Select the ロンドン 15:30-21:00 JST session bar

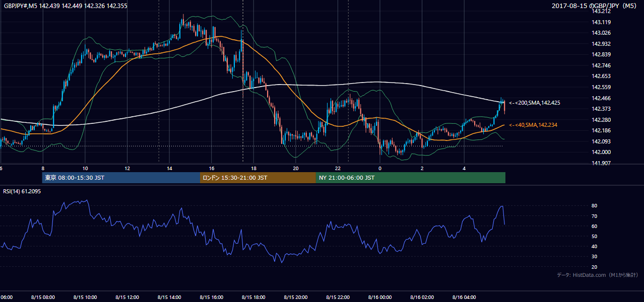pos(257,178)
